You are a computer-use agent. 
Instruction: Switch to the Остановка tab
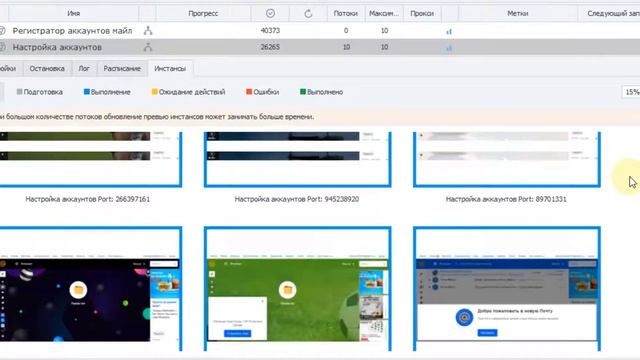(x=47, y=69)
